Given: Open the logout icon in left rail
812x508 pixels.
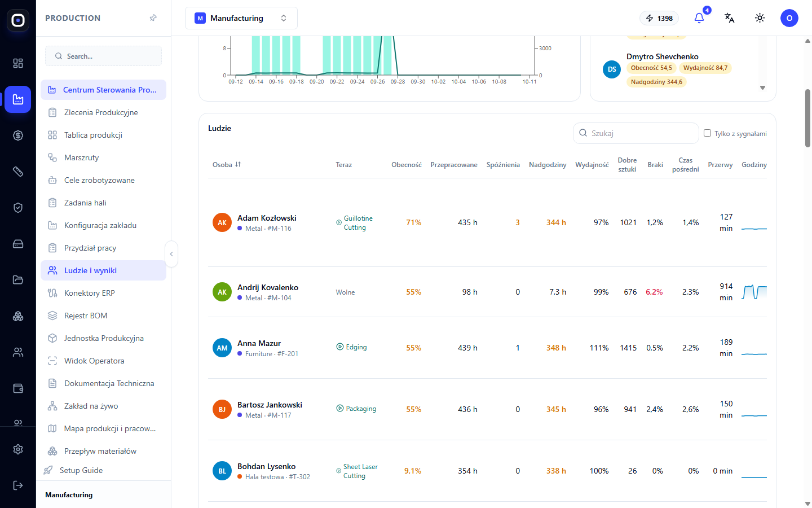Looking at the screenshot, I should tap(18, 485).
